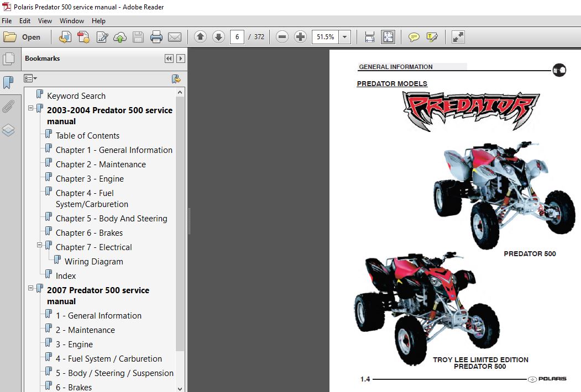The width and height of the screenshot is (581, 392).
Task: Click the Print icon
Action: pos(156,37)
